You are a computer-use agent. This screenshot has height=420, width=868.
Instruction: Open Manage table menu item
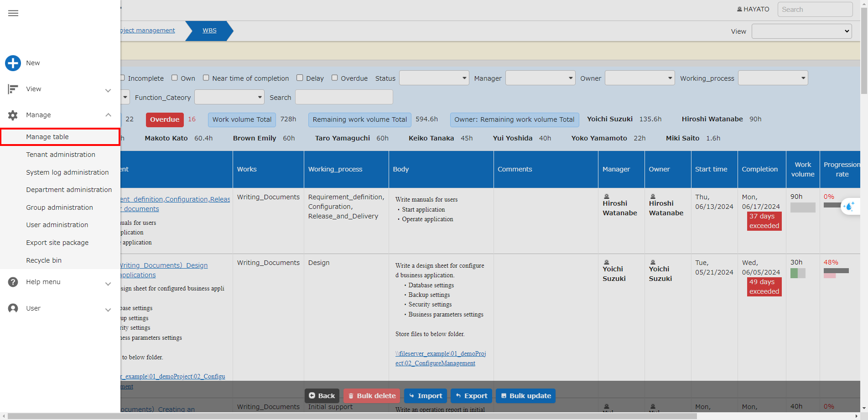60,137
